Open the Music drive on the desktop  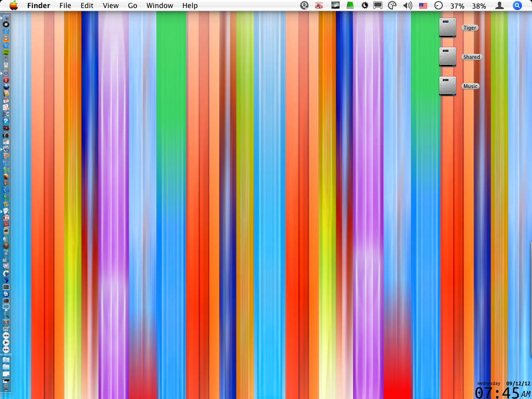click(x=447, y=86)
